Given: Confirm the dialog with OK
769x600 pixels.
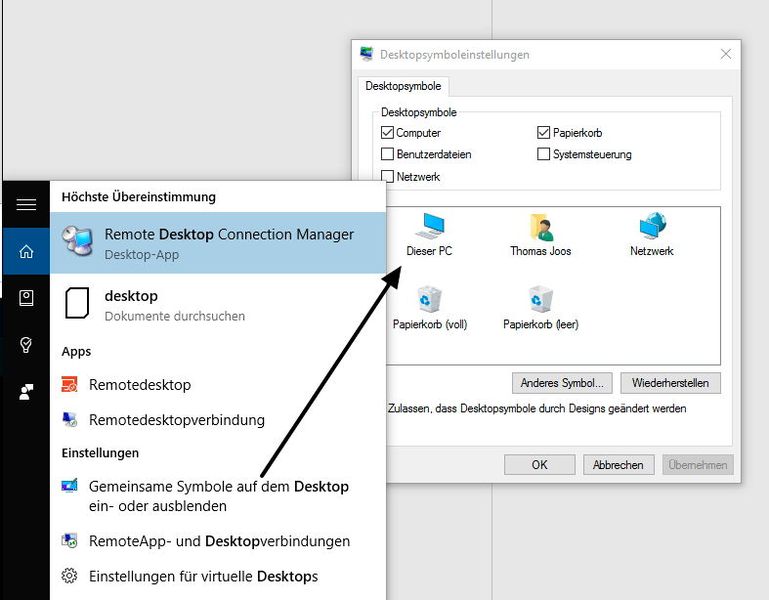Looking at the screenshot, I should [x=539, y=465].
